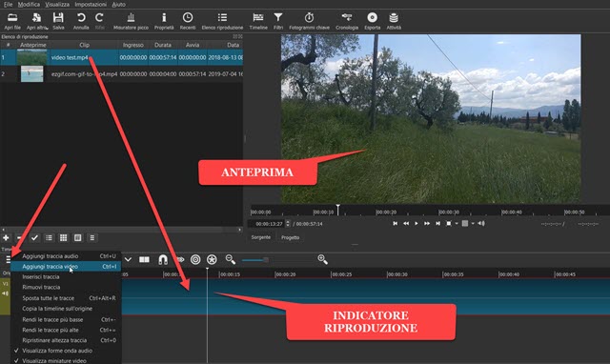
Task: Choose Rendi le tracce più basse
Action: click(x=66, y=319)
